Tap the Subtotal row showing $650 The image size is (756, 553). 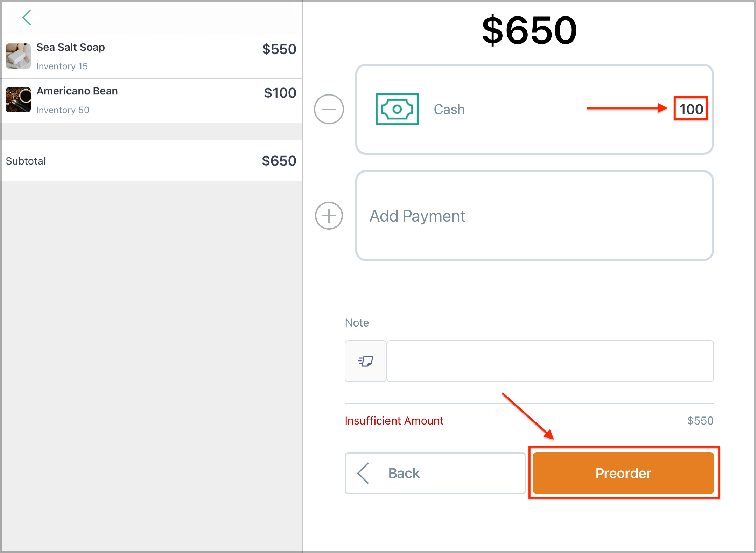click(151, 161)
